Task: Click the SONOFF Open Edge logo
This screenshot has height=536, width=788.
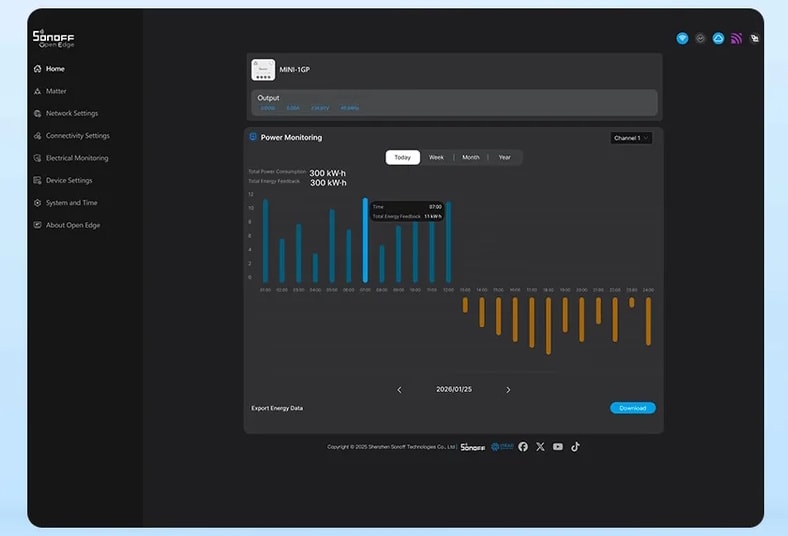Action: [53, 39]
